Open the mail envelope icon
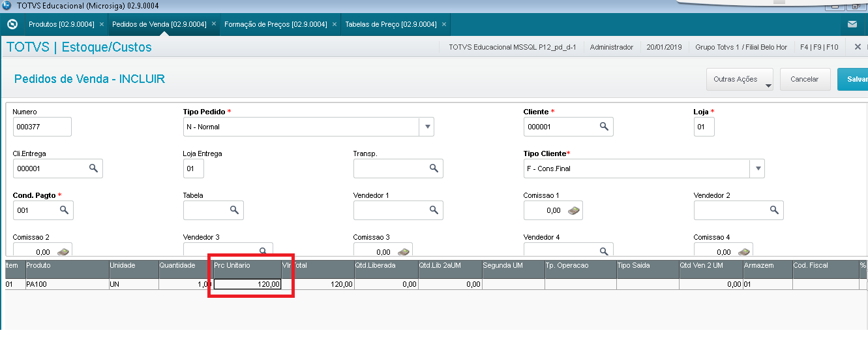This screenshot has width=868, height=337. click(852, 24)
